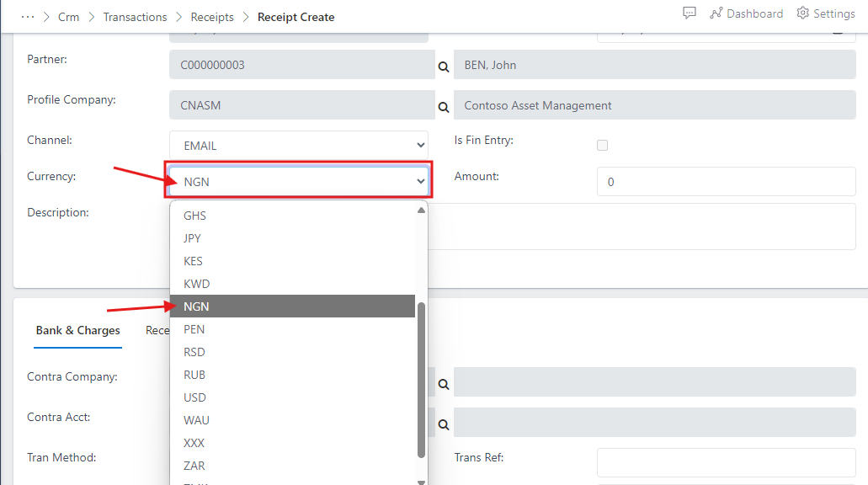Open the Contra Acct search lookup
This screenshot has height=485, width=868.
[x=444, y=423]
